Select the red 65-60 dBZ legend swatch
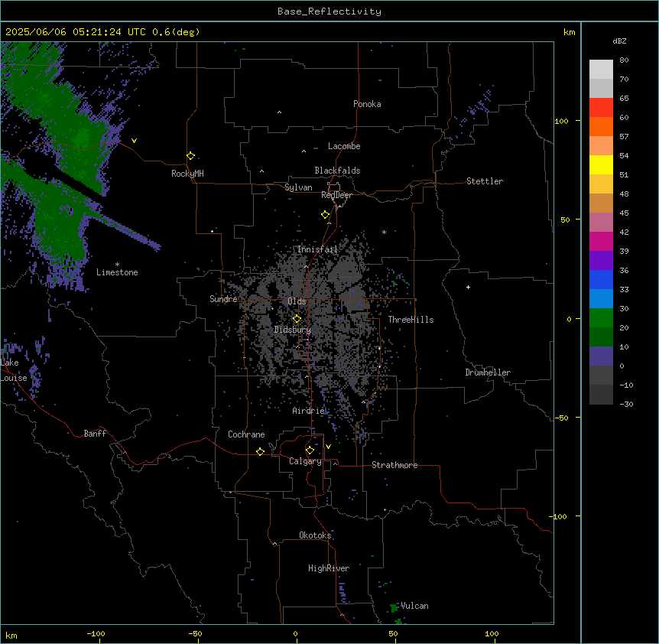The width and height of the screenshot is (659, 644). (x=601, y=108)
